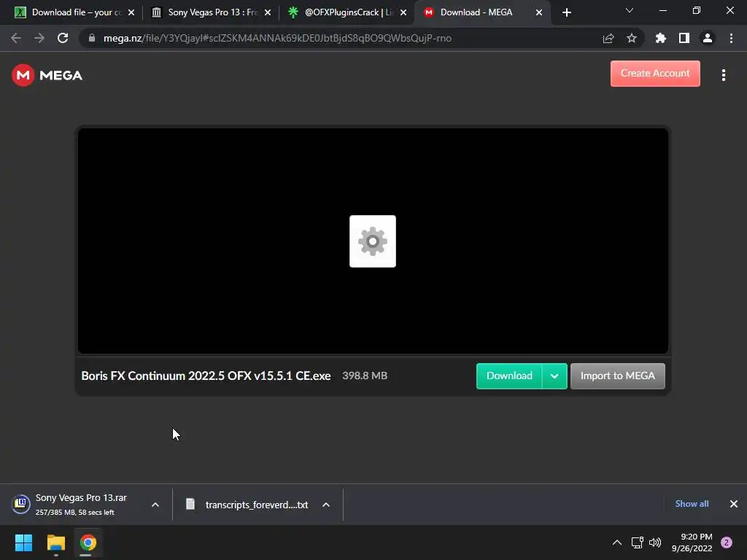Click the Create Account button
The height and width of the screenshot is (560, 747).
tap(655, 74)
